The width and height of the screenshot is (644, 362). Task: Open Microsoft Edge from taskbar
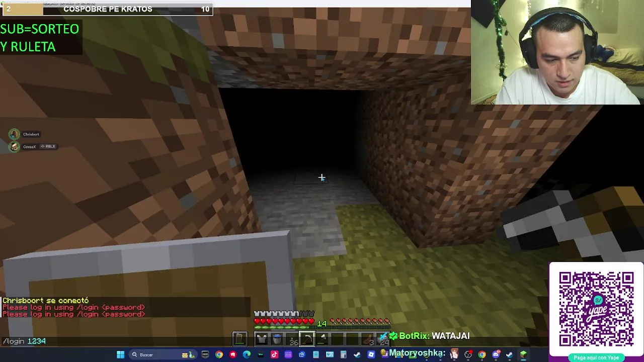pos(247,354)
